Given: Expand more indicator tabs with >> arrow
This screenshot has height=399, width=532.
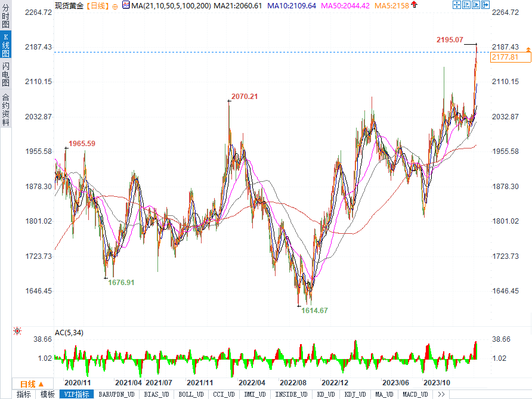Looking at the screenshot, I should (441, 394).
